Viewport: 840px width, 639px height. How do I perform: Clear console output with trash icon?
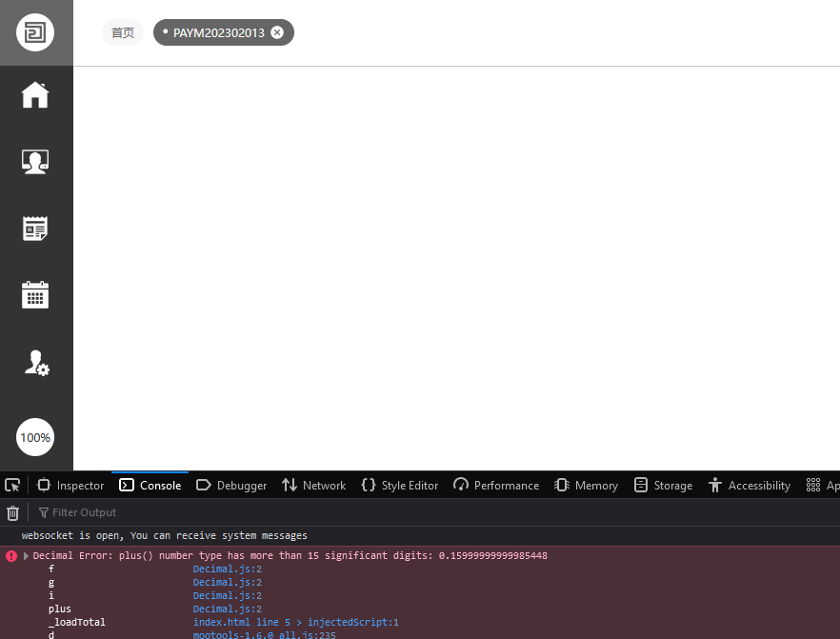click(13, 513)
